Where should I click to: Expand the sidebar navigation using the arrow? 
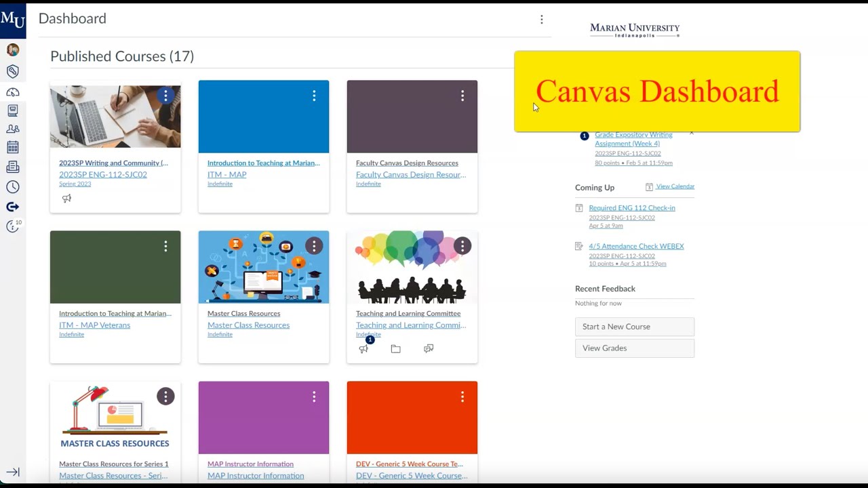point(13,472)
